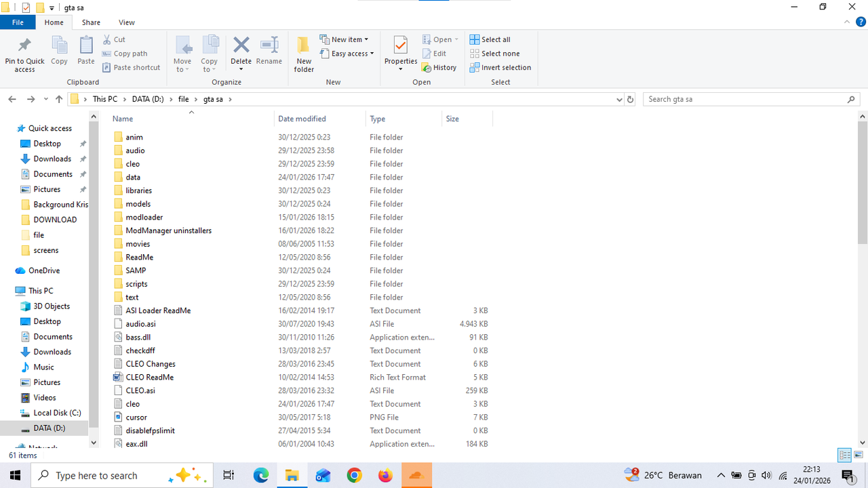This screenshot has height=488, width=868.
Task: Switch to details view layout icon
Action: pyautogui.click(x=845, y=455)
